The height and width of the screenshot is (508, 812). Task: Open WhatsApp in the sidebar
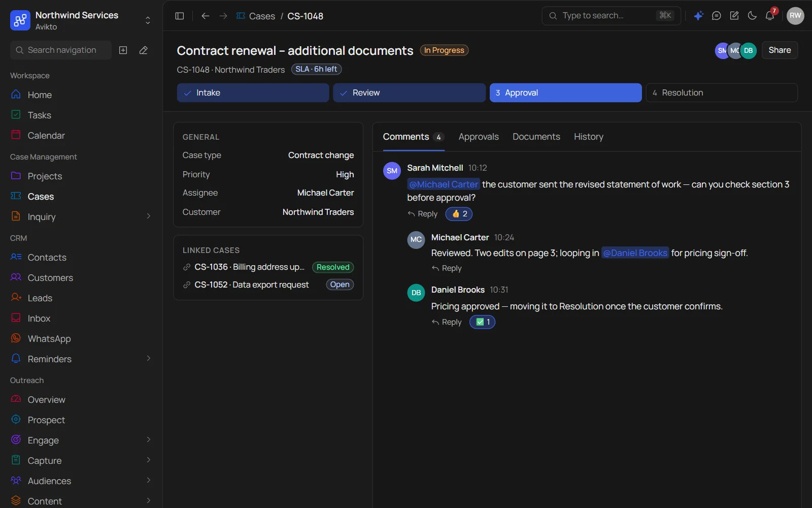click(81, 339)
